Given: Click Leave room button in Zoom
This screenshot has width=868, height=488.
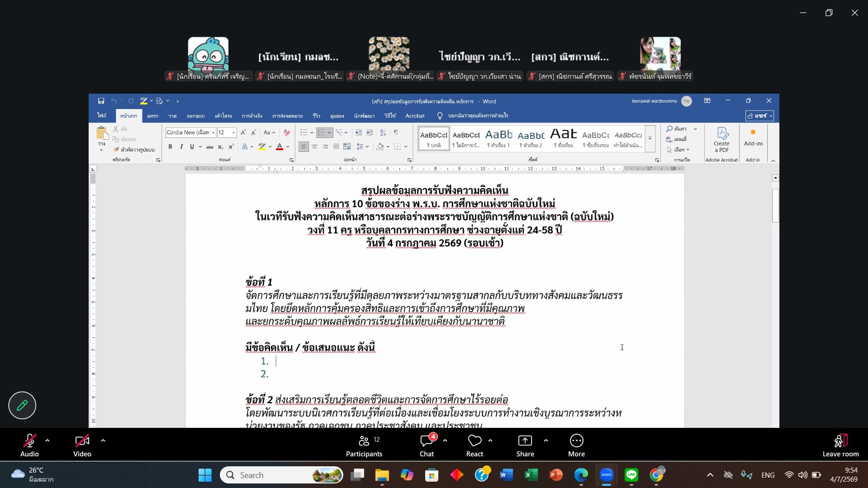Looking at the screenshot, I should 840,445.
